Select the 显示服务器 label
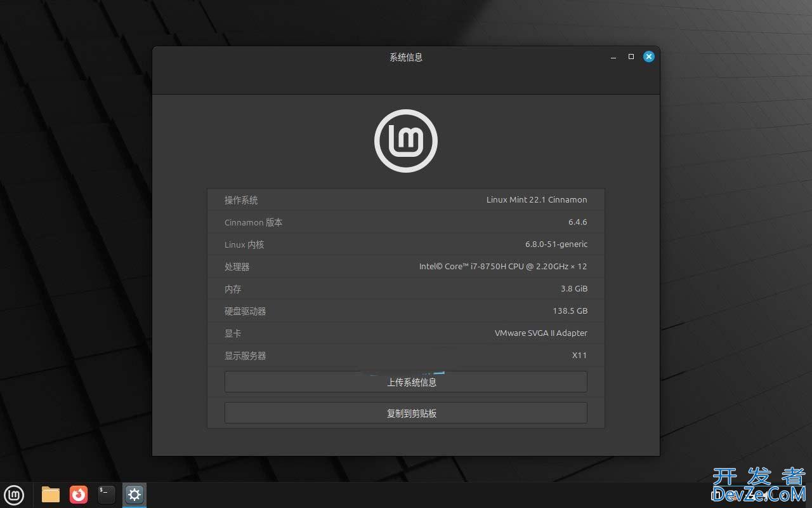The width and height of the screenshot is (812, 508). [245, 356]
